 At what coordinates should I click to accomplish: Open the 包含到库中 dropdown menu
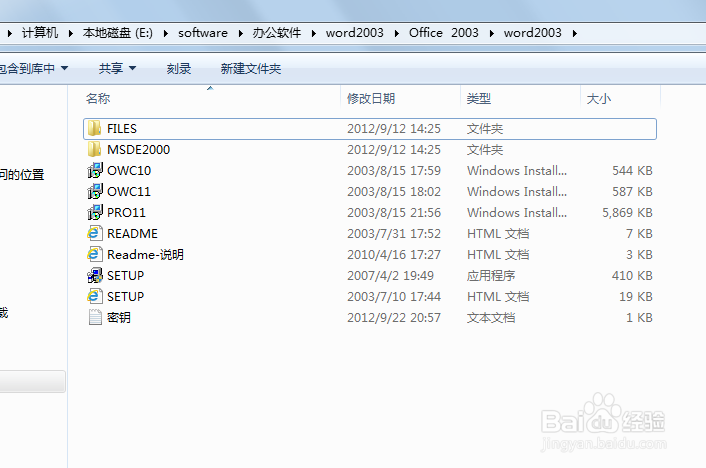click(33, 68)
